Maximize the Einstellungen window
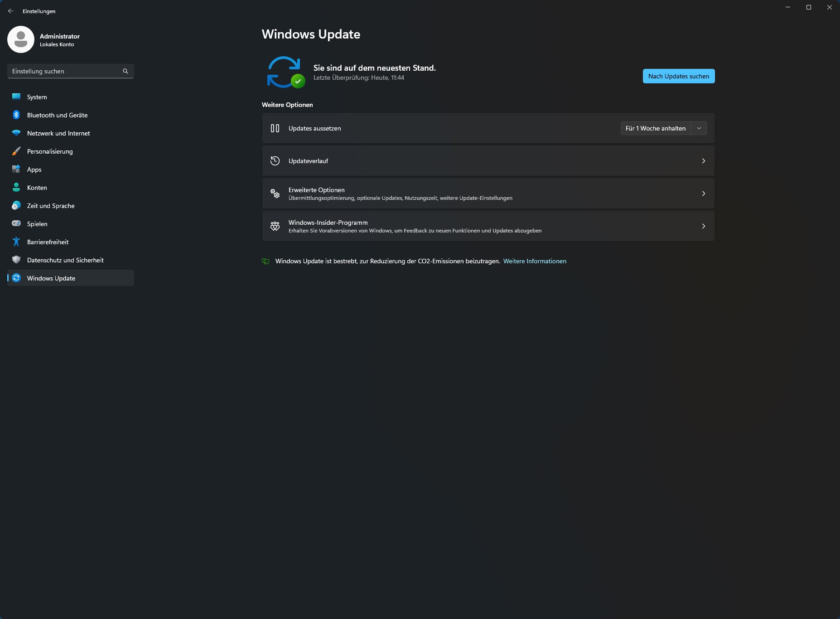 click(x=809, y=7)
